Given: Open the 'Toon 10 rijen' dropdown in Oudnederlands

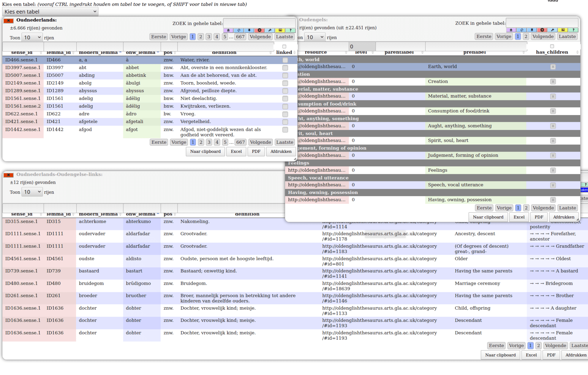Looking at the screenshot, I should click(x=32, y=37).
